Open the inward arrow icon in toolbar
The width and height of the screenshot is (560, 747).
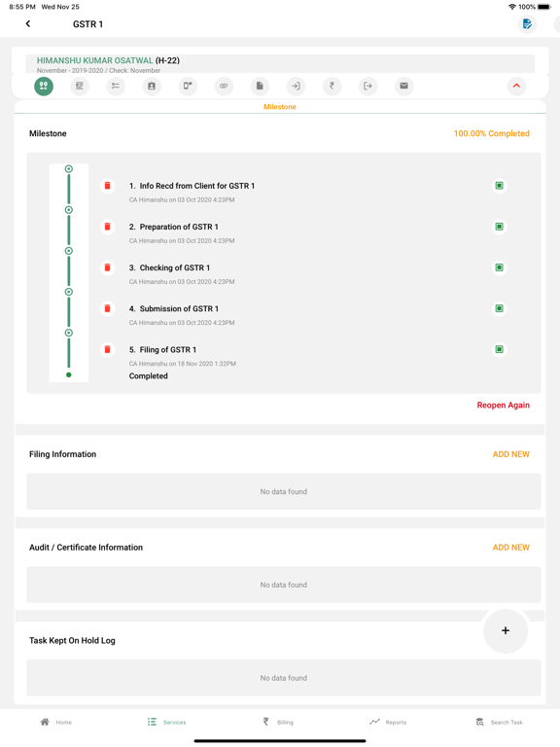(296, 86)
